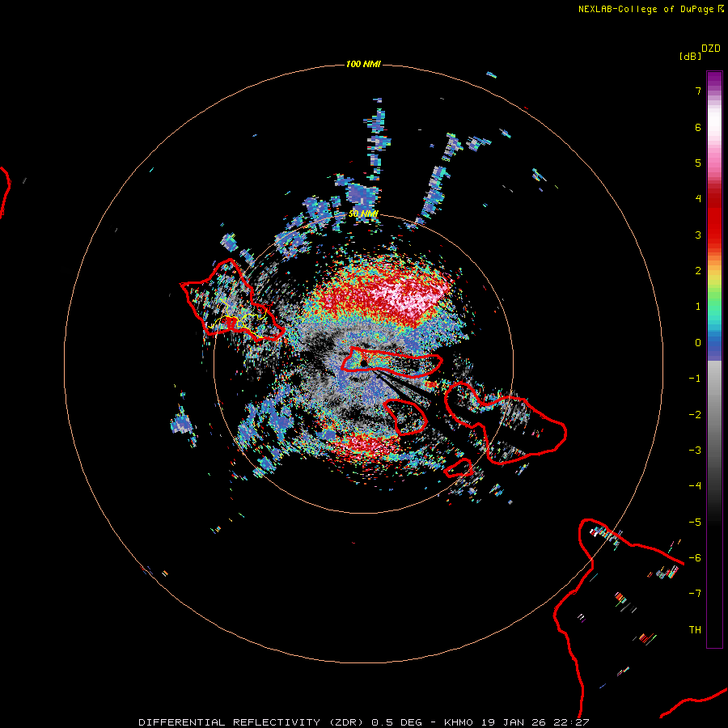
Task: Click the '6' value on color scale
Action: coord(698,127)
